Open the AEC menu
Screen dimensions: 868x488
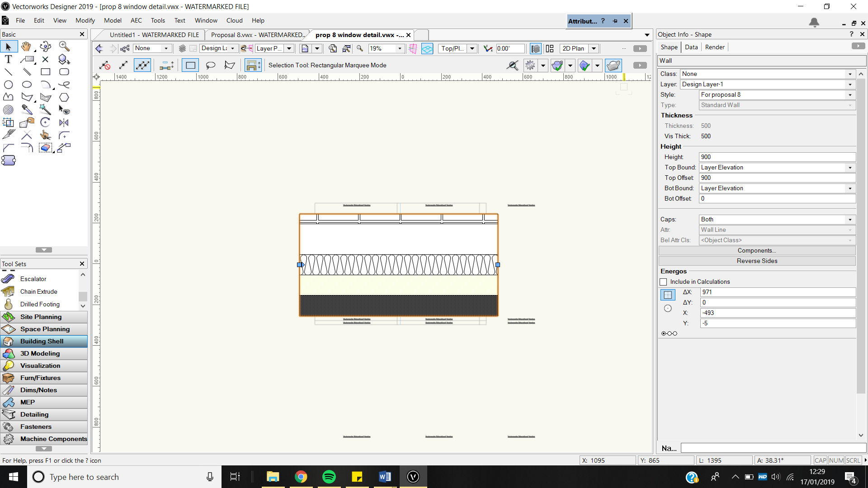coord(136,20)
